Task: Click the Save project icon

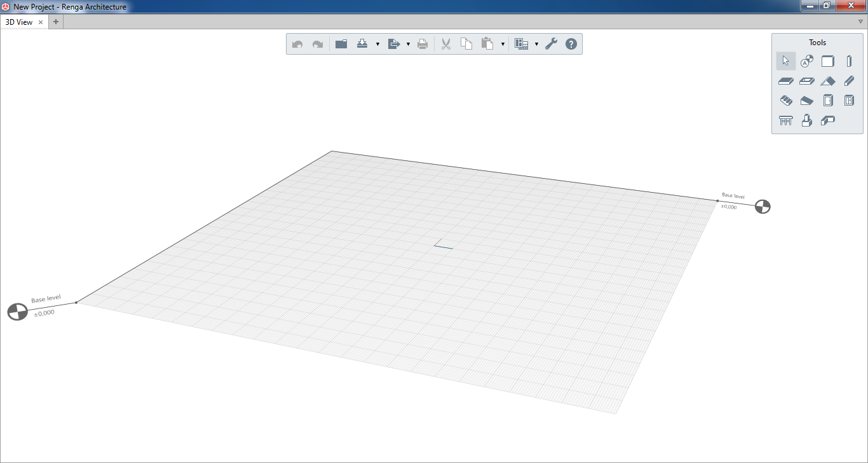Action: 362,44
